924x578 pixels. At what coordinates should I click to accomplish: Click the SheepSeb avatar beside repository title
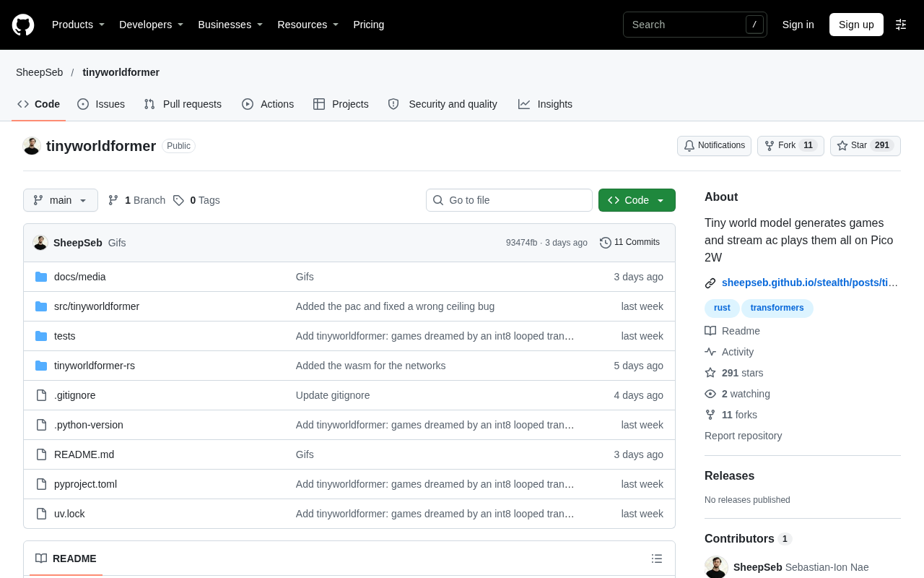point(32,146)
